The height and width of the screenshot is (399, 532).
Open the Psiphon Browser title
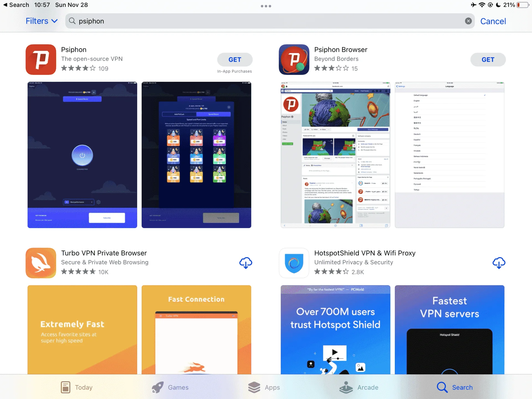[x=341, y=50]
